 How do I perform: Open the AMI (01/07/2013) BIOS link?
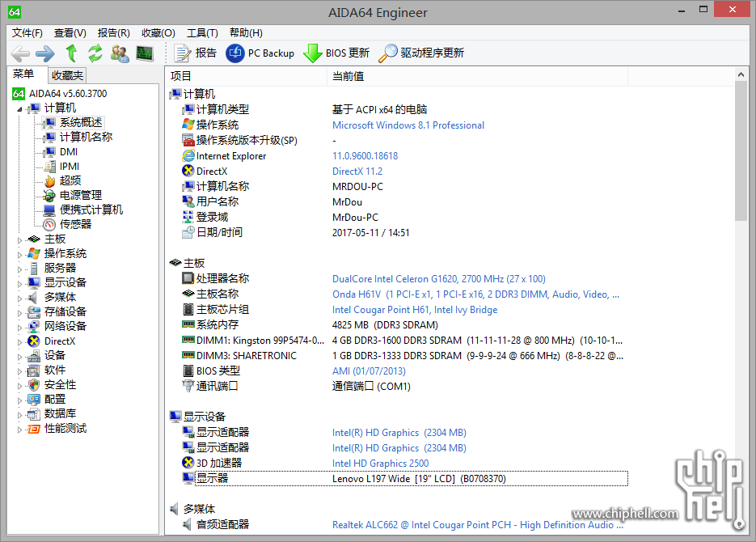[x=369, y=371]
